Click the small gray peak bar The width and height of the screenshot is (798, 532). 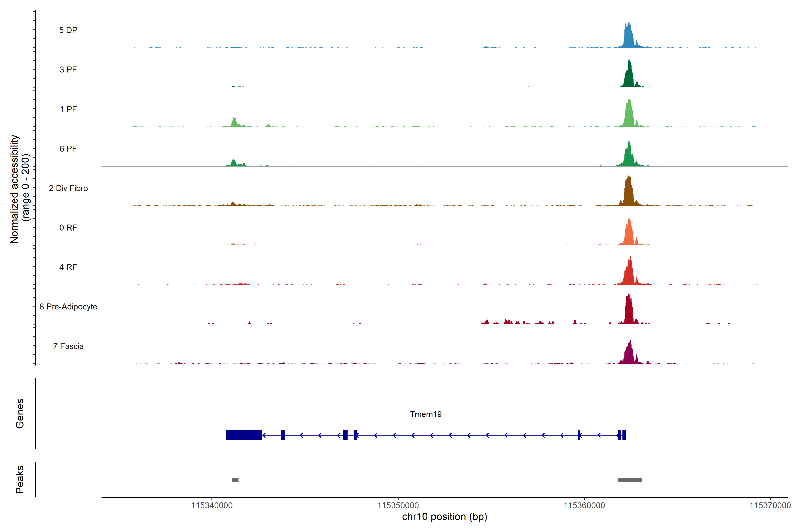[x=235, y=479]
